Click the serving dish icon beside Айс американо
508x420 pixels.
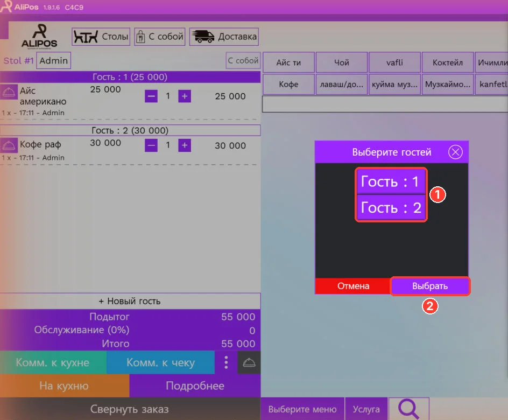9,93
